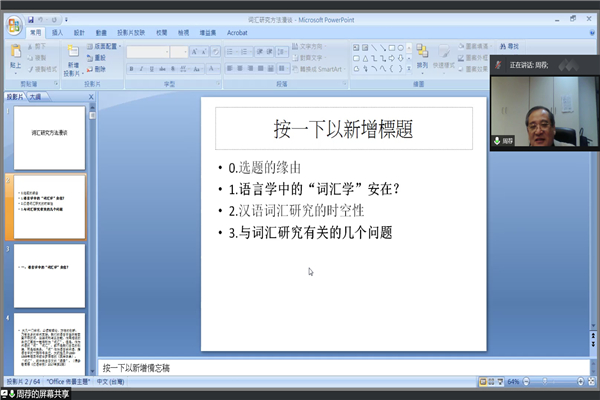Expand the shapes gallery more arrow
The image size is (600, 400).
(409, 69)
